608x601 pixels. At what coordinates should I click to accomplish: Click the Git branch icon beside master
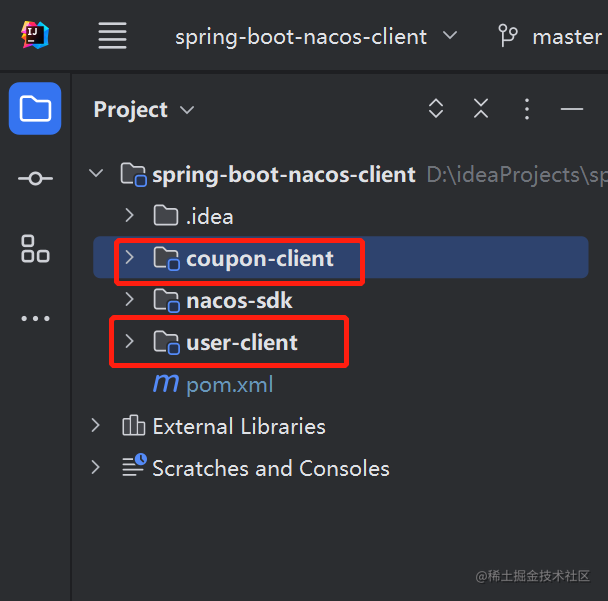coord(507,36)
